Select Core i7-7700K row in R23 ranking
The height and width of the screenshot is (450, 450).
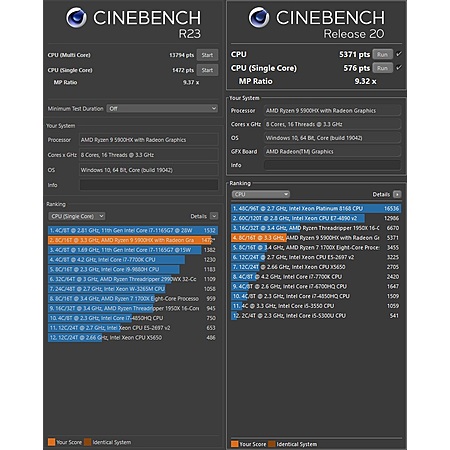133,259
